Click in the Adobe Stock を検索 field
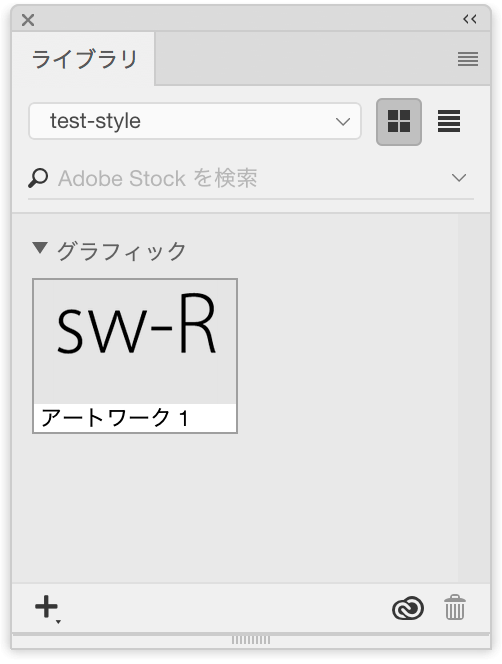 (x=251, y=178)
